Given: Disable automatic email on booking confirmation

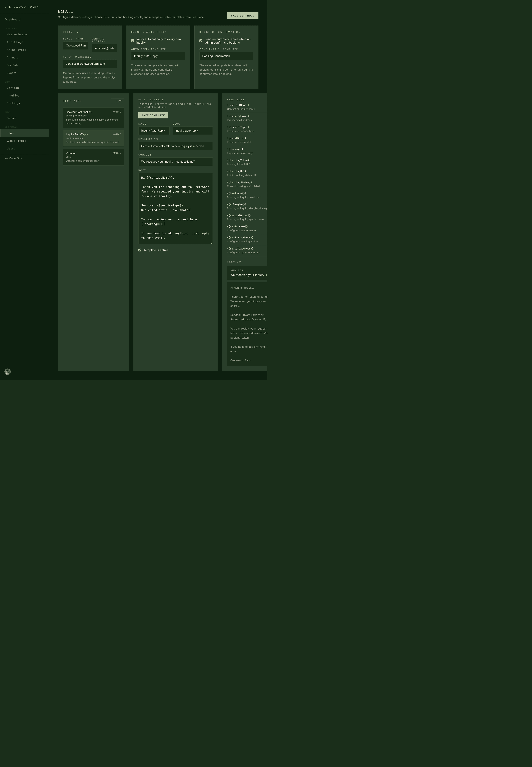Looking at the screenshot, I should pos(201,40).
